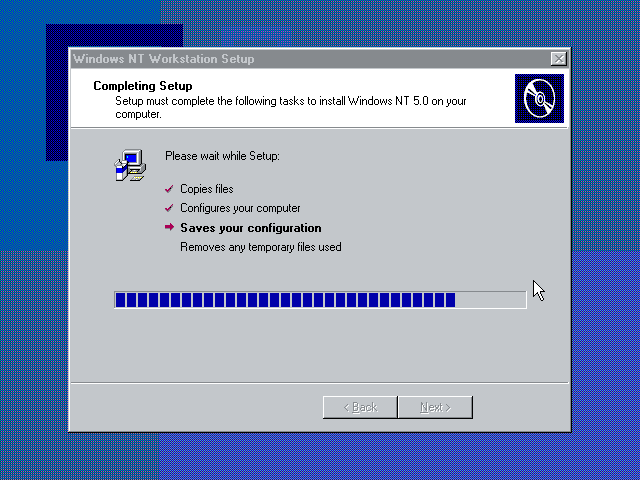Click the Back button
The width and height of the screenshot is (640, 480).
click(360, 407)
